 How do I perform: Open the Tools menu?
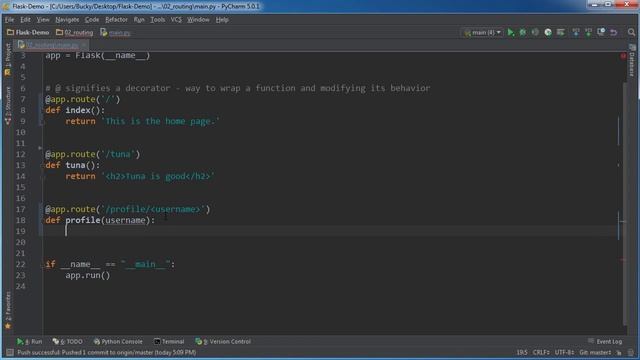click(x=158, y=20)
